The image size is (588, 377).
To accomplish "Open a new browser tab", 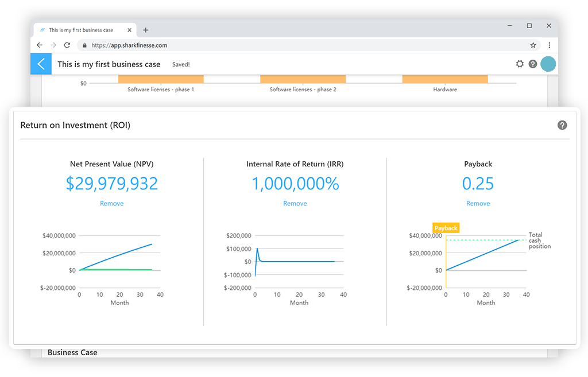I will 146,30.
